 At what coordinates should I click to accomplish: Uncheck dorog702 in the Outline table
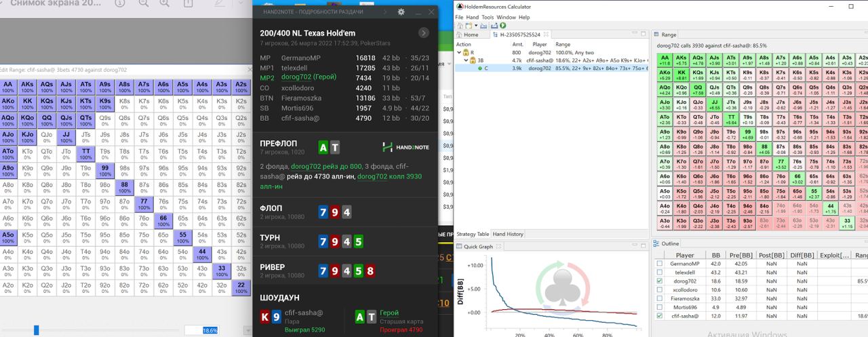[x=659, y=281]
